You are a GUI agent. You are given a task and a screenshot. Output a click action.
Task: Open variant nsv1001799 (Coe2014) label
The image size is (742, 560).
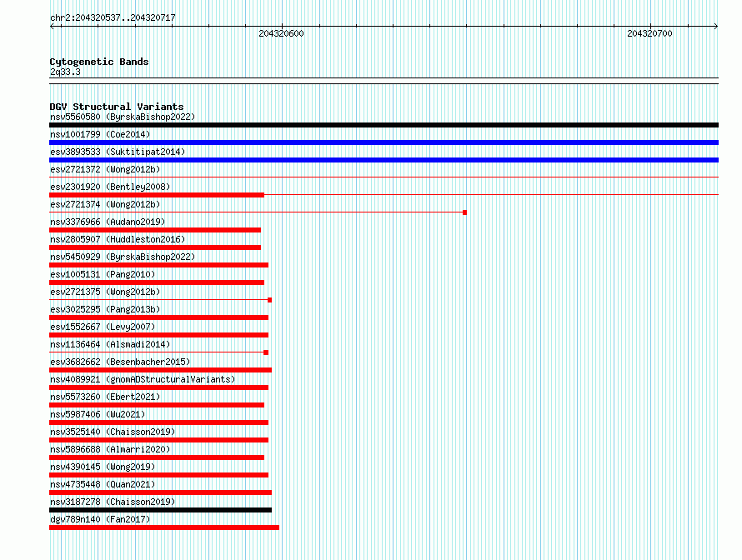[100, 134]
